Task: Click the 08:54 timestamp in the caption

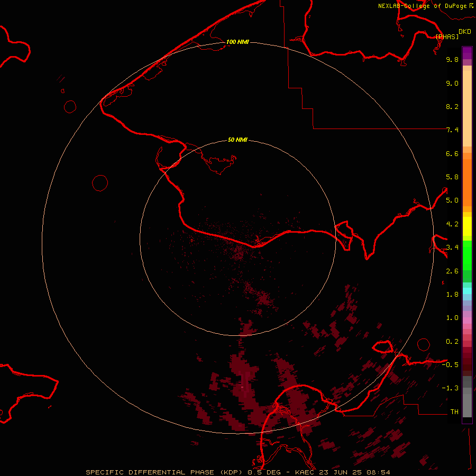Action: tap(378, 472)
